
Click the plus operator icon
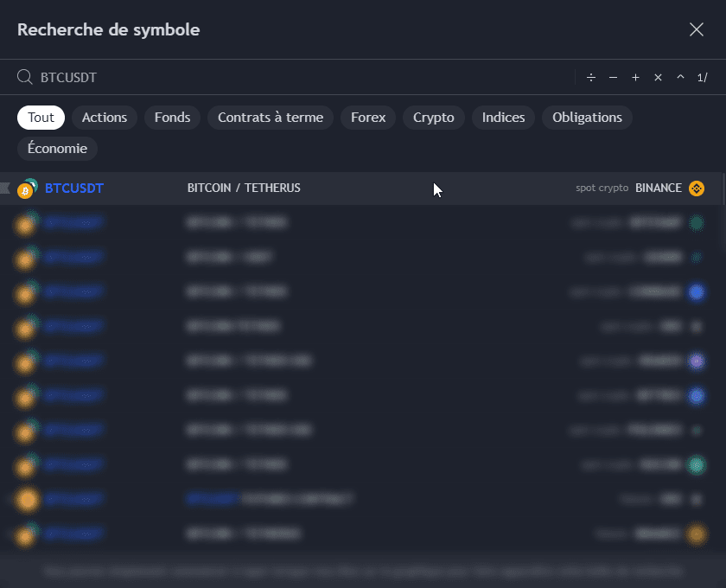pyautogui.click(x=635, y=78)
